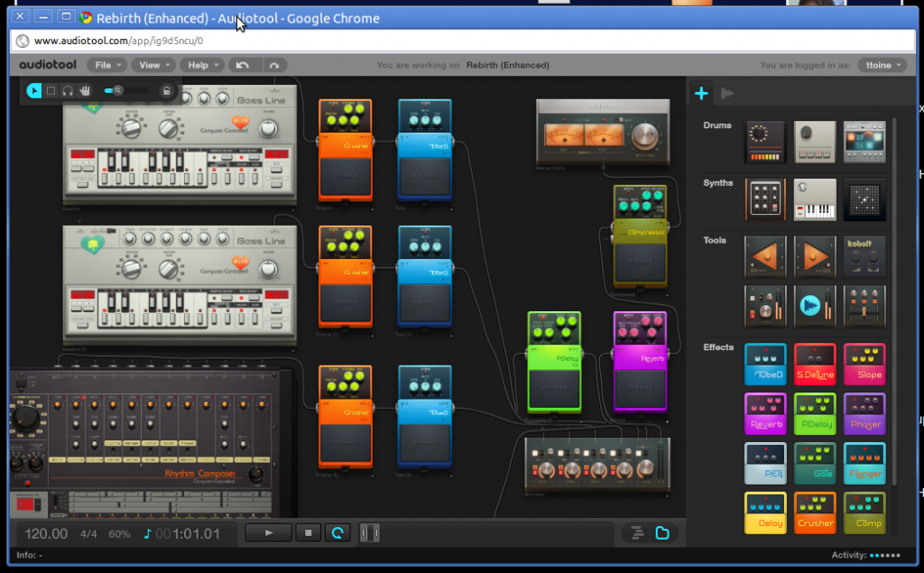This screenshot has height=573, width=924.
Task: Select the hand pan tool
Action: click(x=85, y=91)
